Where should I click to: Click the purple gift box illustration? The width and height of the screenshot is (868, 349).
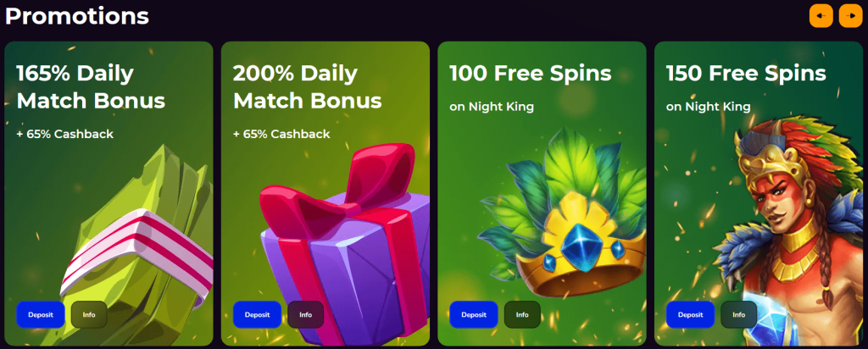coord(345,243)
